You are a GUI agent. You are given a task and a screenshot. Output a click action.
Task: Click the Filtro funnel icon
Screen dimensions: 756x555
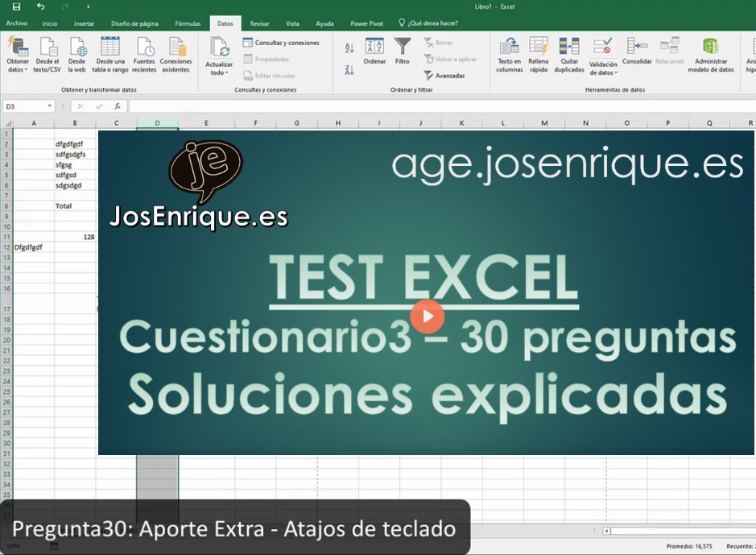(x=403, y=47)
